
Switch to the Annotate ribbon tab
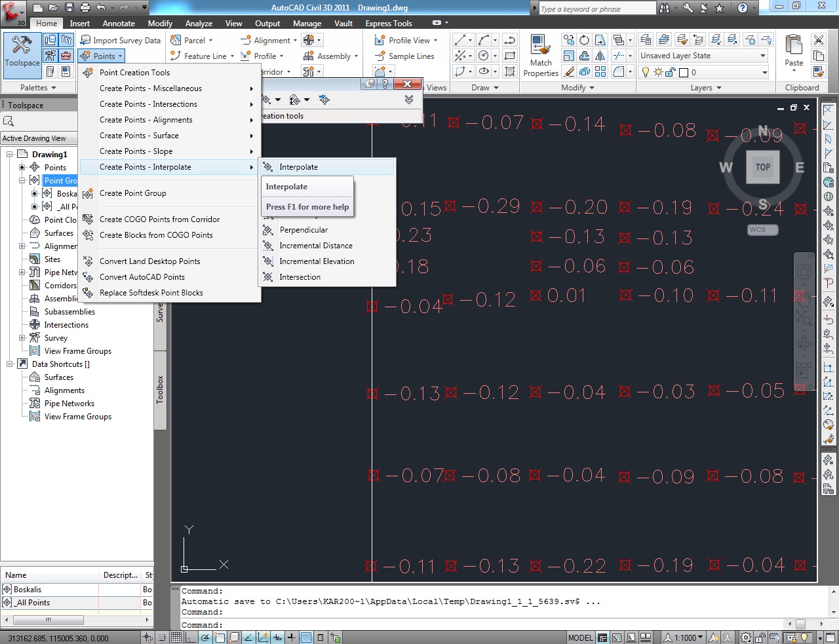(x=119, y=24)
